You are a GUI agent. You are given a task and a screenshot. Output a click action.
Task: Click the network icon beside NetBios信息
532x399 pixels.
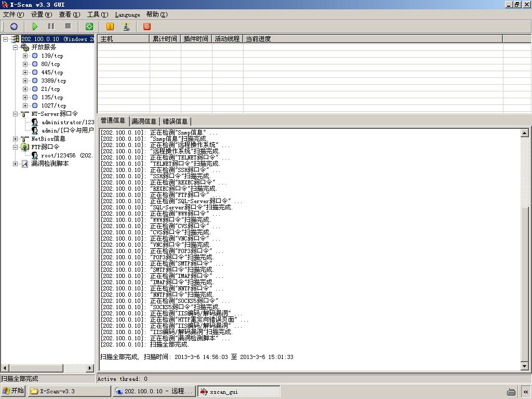[x=25, y=139]
